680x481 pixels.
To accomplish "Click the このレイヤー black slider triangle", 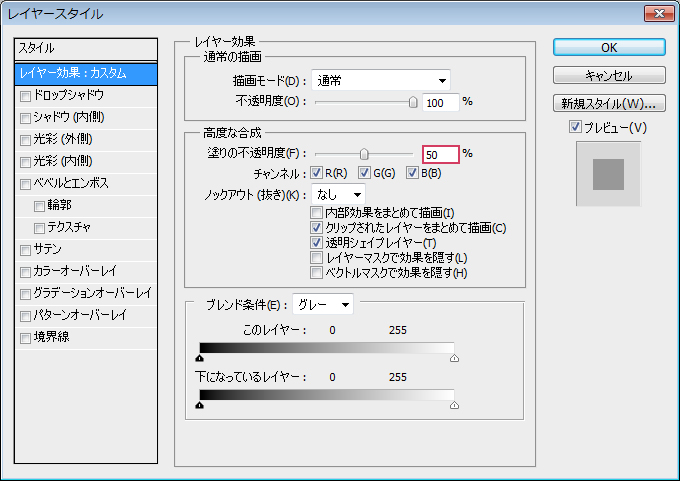I will 199,358.
